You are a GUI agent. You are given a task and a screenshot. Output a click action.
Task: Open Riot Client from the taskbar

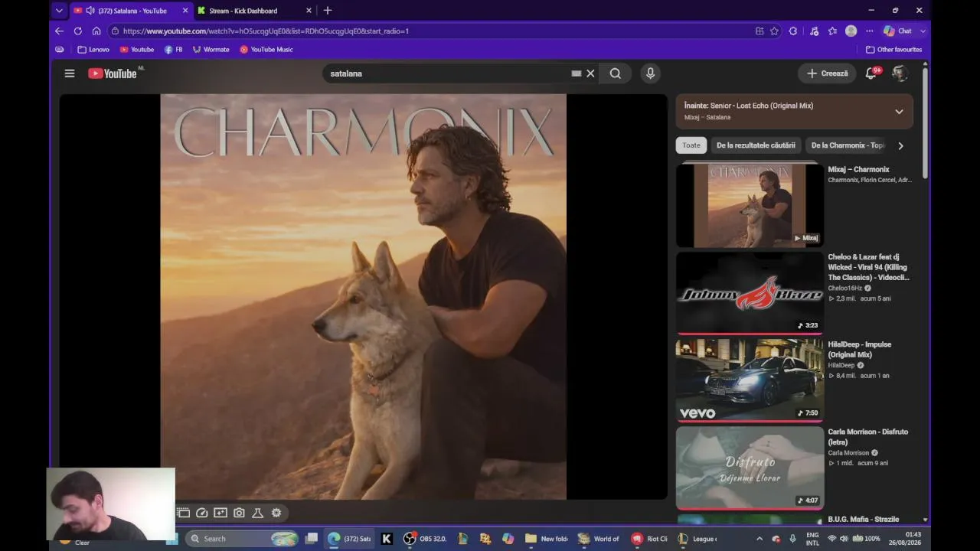tap(649, 539)
